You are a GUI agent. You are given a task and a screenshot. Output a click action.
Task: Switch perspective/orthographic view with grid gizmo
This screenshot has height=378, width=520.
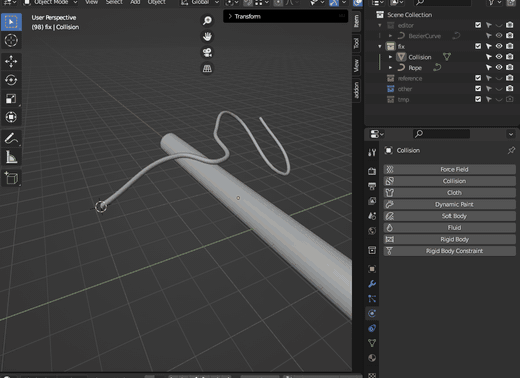[207, 68]
